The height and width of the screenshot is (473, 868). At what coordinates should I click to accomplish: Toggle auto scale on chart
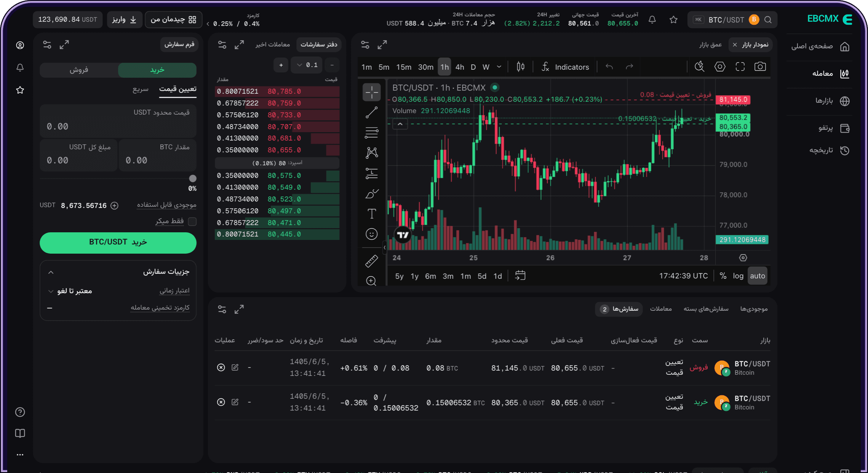(757, 276)
